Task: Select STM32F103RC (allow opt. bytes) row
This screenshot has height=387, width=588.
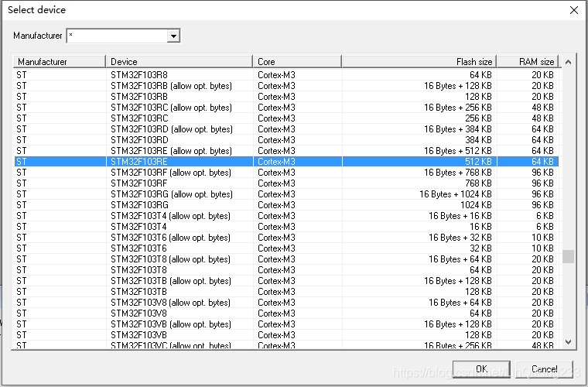Action: pos(286,108)
